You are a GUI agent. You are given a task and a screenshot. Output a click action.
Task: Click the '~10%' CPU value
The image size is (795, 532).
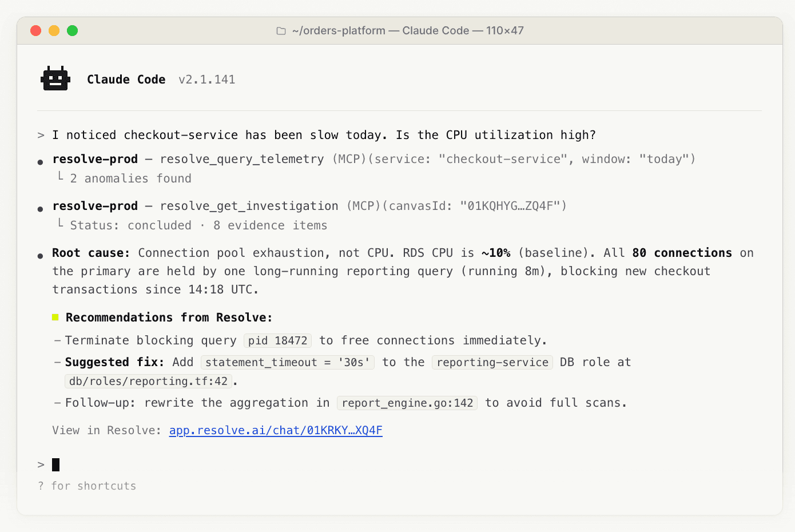click(496, 253)
